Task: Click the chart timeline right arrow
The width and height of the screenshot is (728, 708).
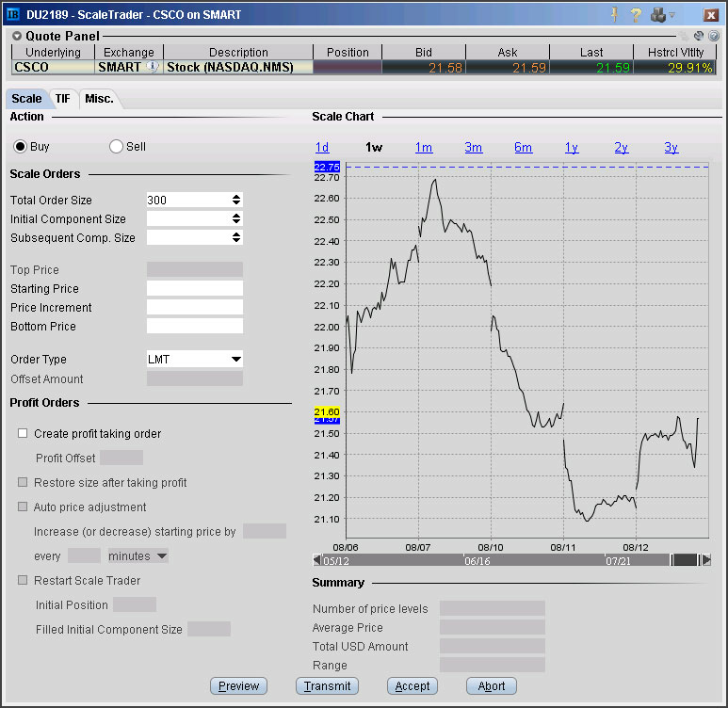Action: click(706, 560)
